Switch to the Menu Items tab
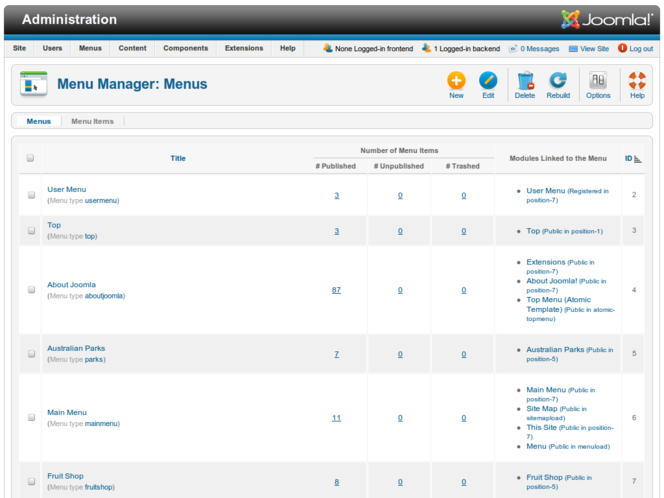The height and width of the screenshot is (498, 664). tap(92, 121)
